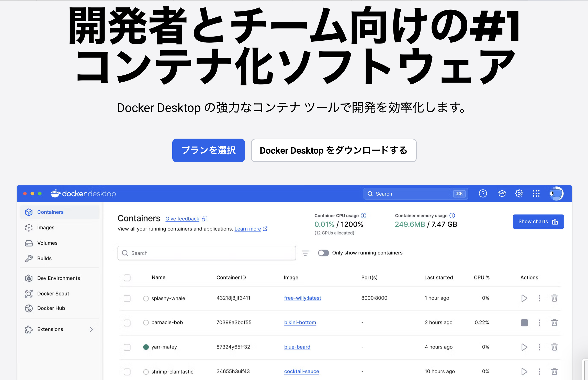Open the apps grid icon
The height and width of the screenshot is (380, 588).
click(x=536, y=194)
